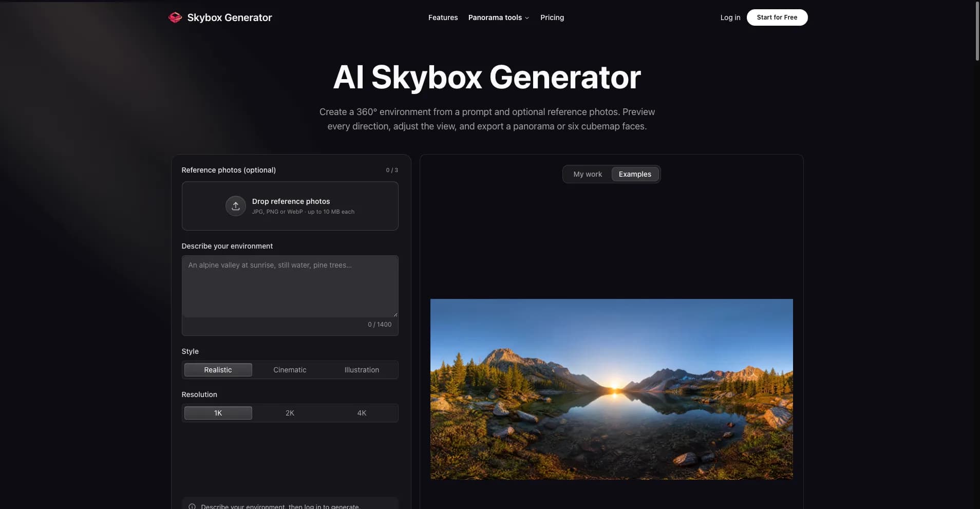Click the AI Skybox Generator heading
The image size is (980, 509).
click(487, 77)
